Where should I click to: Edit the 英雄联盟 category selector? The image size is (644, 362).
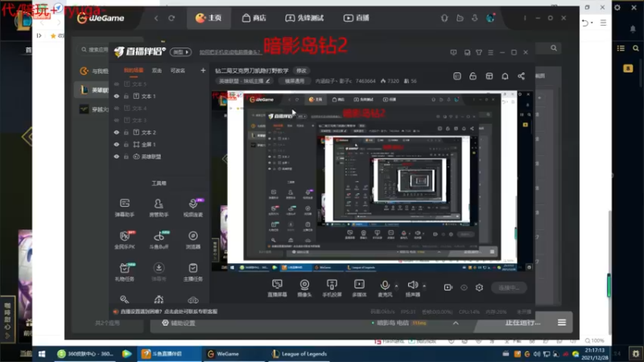click(x=244, y=81)
